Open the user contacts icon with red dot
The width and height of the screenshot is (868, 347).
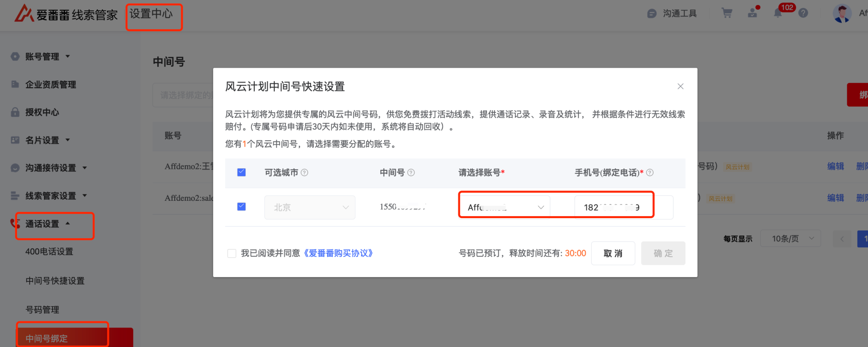coord(753,13)
